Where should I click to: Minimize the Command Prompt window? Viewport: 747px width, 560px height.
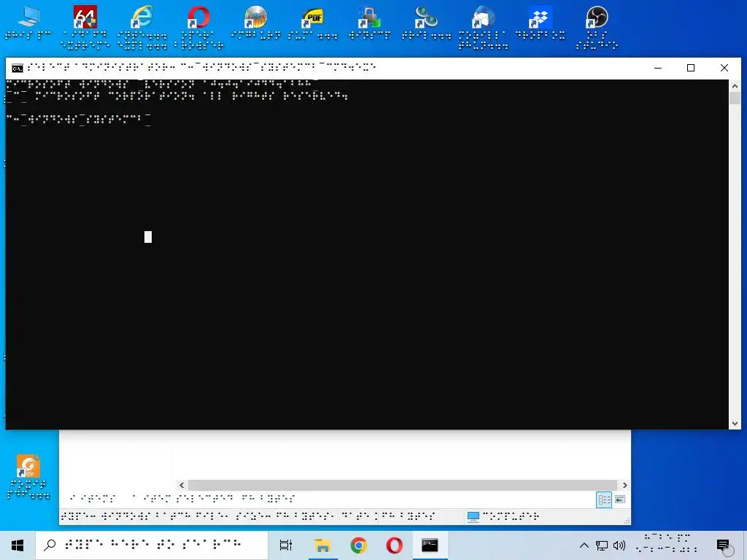coord(658,68)
